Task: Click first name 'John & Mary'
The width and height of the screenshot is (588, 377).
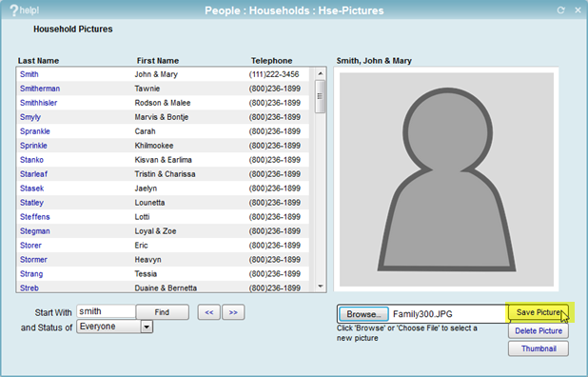Action: pyautogui.click(x=156, y=74)
